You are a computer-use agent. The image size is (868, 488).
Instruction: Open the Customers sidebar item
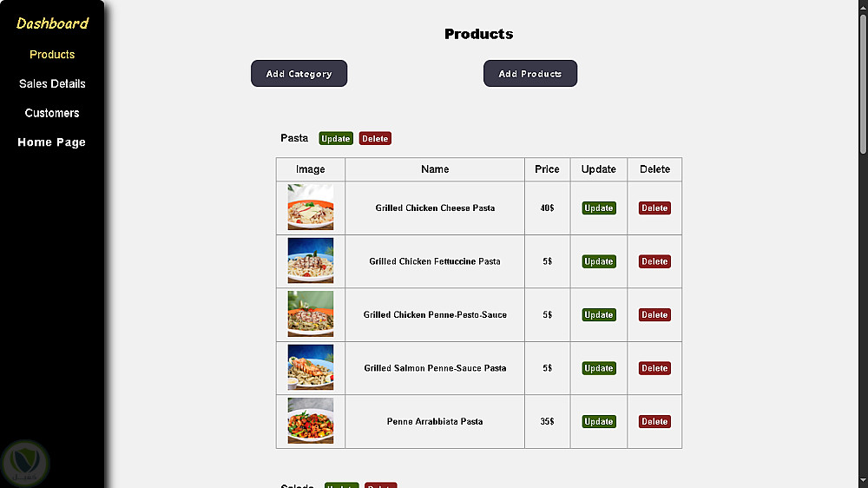(x=52, y=113)
